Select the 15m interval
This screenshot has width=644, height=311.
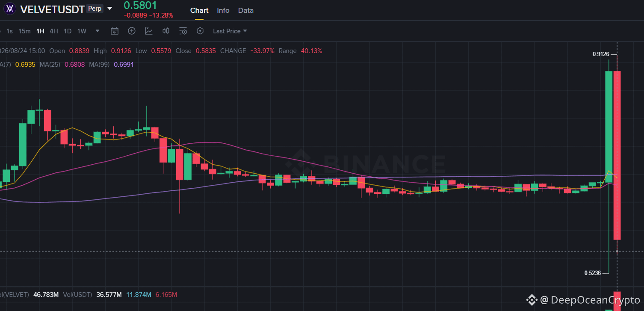coord(24,31)
